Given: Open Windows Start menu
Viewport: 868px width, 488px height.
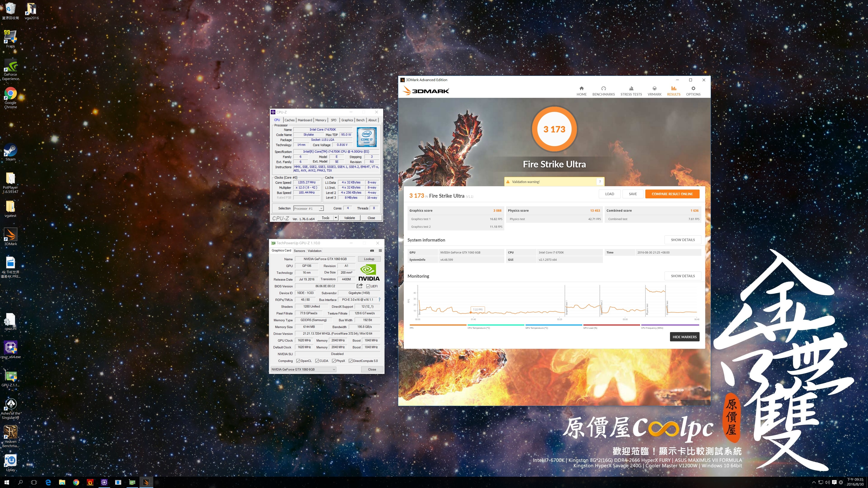Looking at the screenshot, I should coord(7,482).
